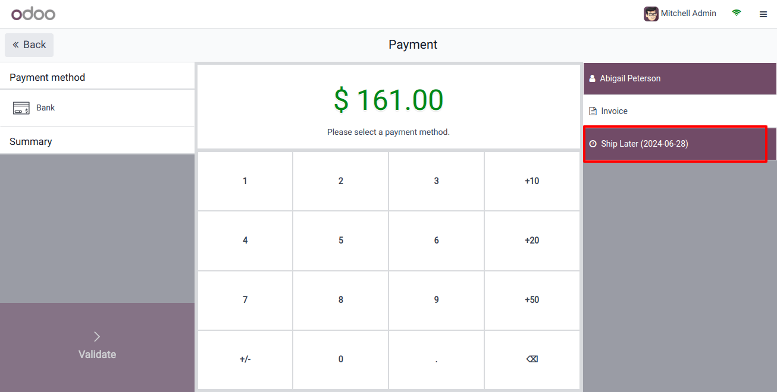Click the decimal point key

coord(436,359)
